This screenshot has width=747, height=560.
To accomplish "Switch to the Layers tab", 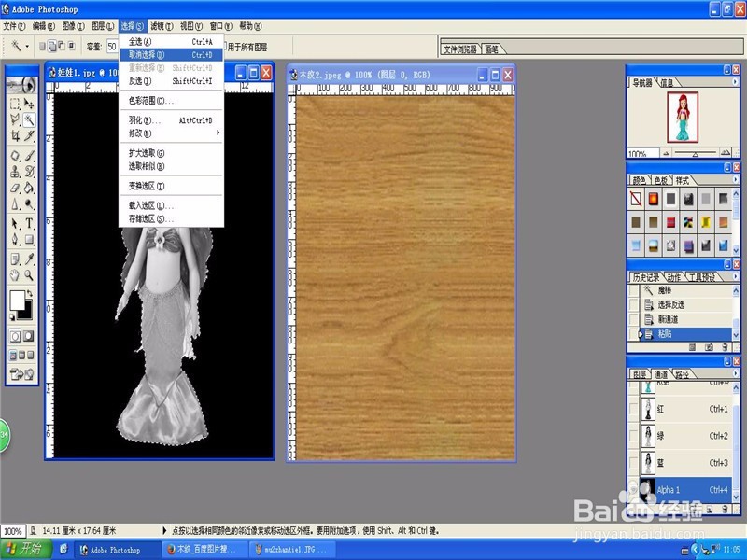I will [640, 375].
